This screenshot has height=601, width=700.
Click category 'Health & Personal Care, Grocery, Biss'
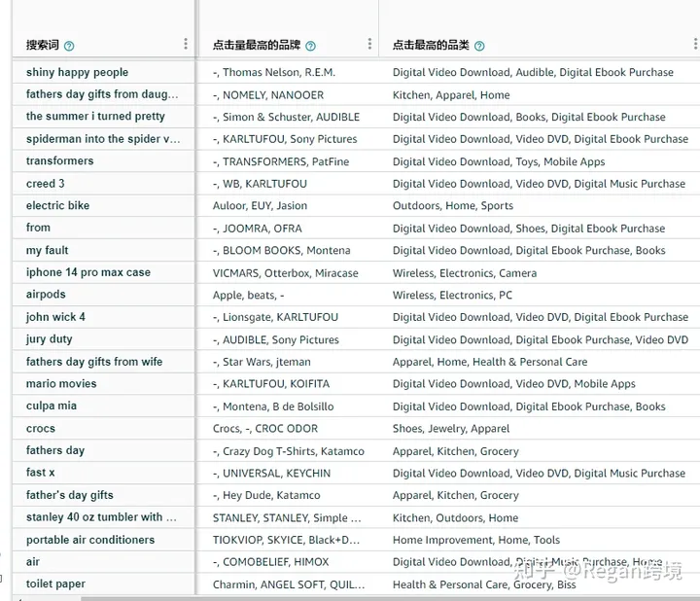click(x=484, y=584)
